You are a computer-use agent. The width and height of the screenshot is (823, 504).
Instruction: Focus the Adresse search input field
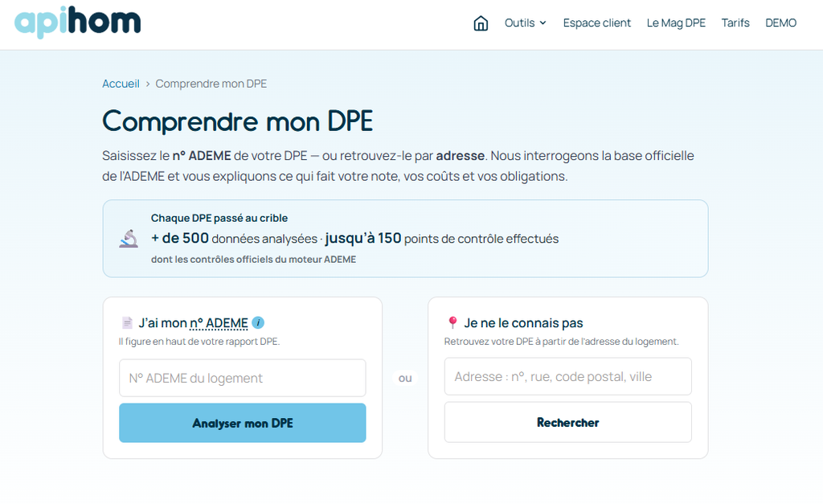568,376
